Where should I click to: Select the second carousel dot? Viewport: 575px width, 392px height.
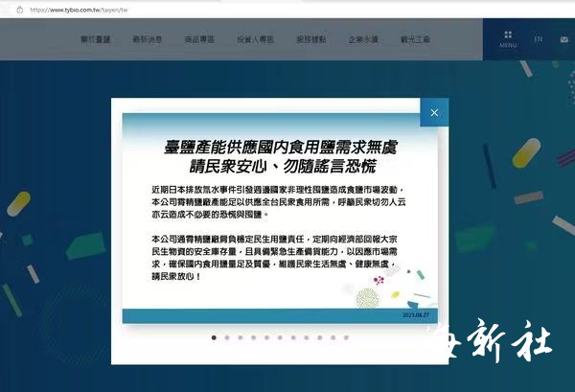point(227,337)
